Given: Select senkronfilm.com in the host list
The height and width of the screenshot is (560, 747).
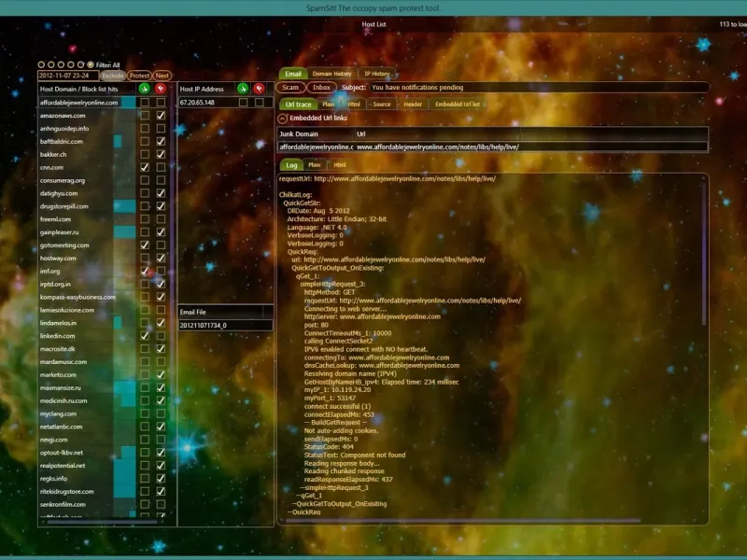Looking at the screenshot, I should point(63,504).
